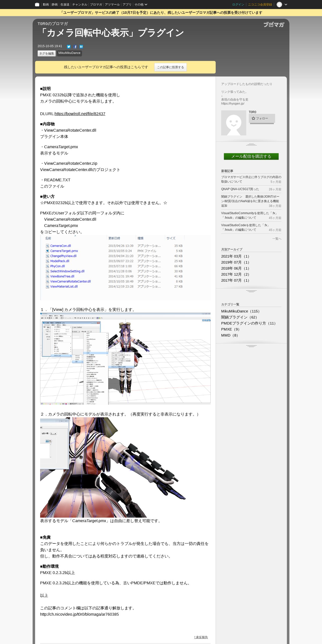This screenshot has height=644, width=322.
Task: Click タグを編集 button
Action: (x=47, y=53)
